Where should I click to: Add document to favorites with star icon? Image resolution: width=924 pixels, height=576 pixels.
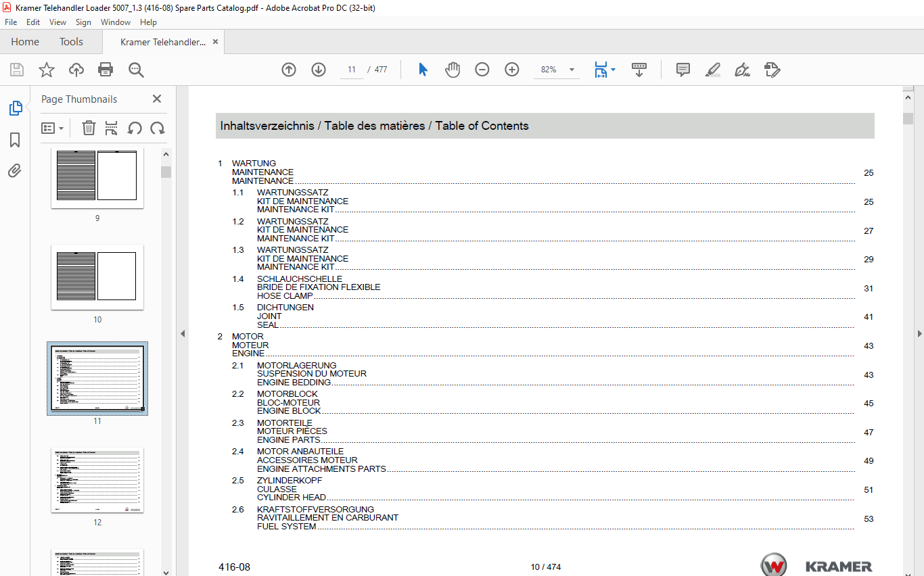point(47,70)
